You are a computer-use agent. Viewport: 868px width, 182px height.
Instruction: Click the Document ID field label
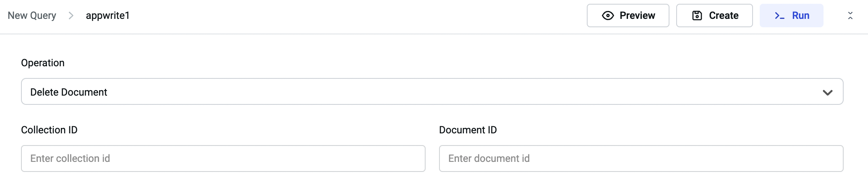(x=468, y=130)
